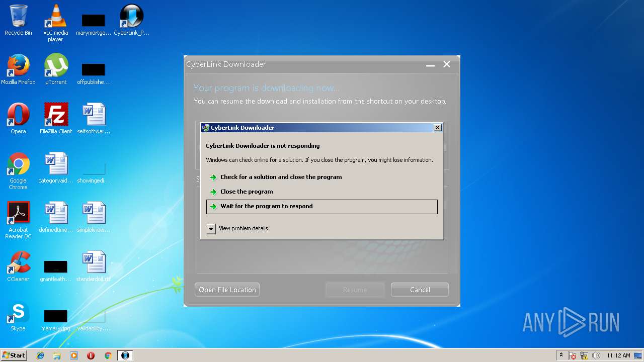This screenshot has width=644, height=362.
Task: Click Open File Location button
Action: 227,290
